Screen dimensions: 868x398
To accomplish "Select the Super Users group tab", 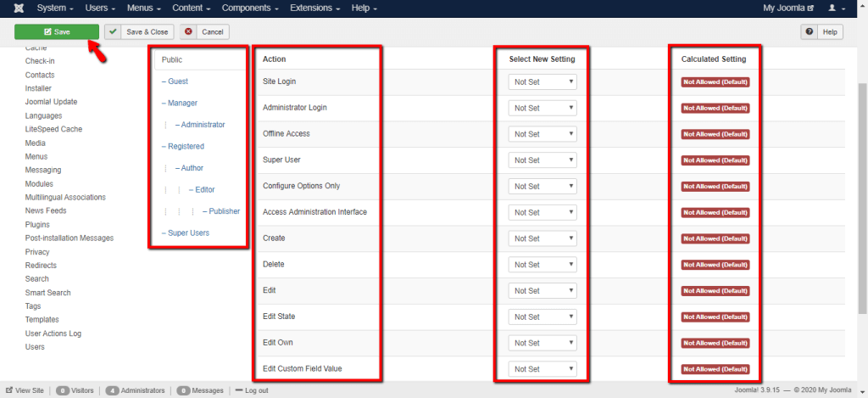I will pyautogui.click(x=186, y=233).
